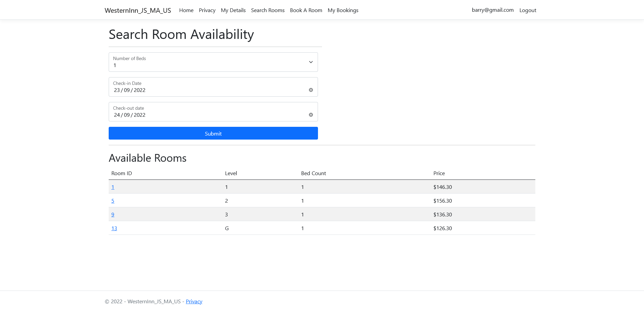Open room ID 5 link

pyautogui.click(x=113, y=201)
